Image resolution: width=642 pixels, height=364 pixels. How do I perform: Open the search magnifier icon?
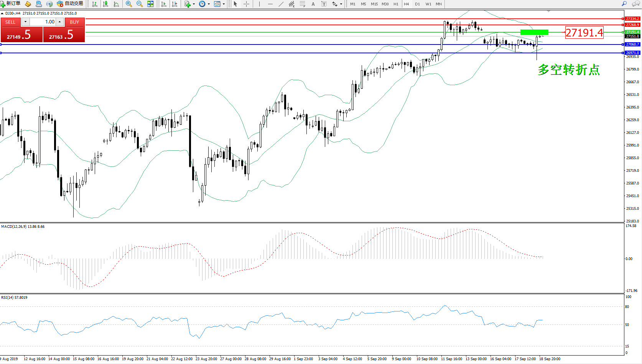[x=624, y=4]
